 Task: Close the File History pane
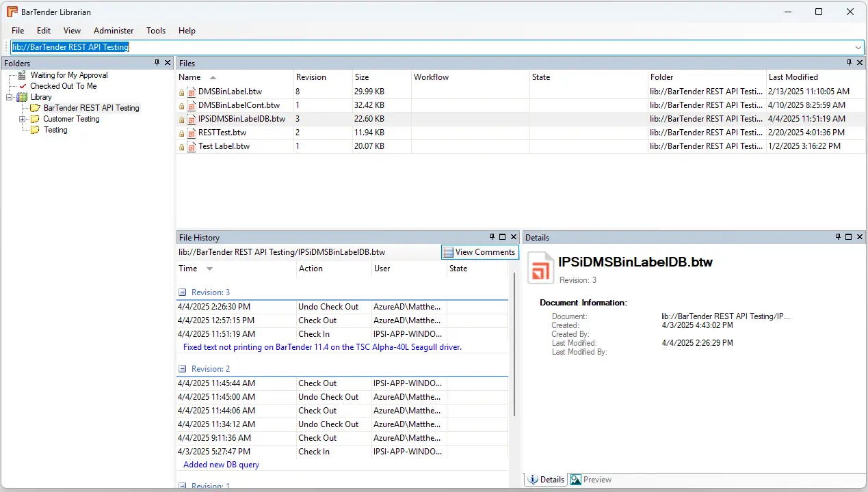point(514,237)
